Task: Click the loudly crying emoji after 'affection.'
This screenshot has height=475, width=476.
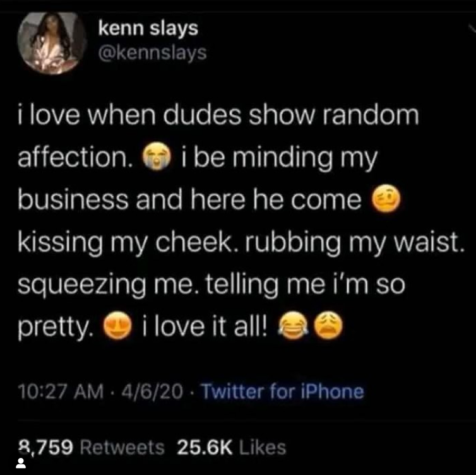Action: tap(157, 156)
